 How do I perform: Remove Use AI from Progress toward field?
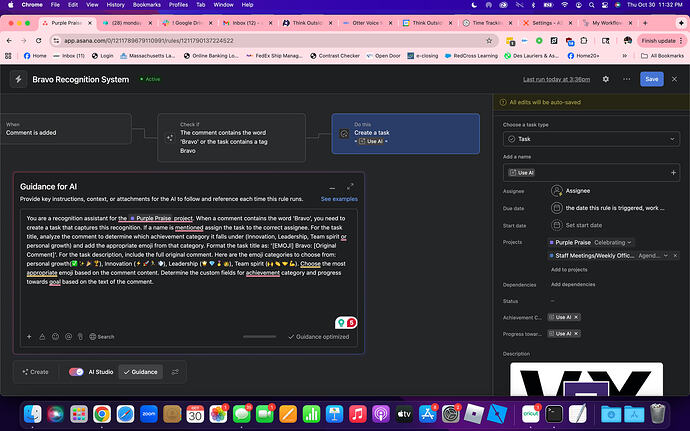point(576,334)
